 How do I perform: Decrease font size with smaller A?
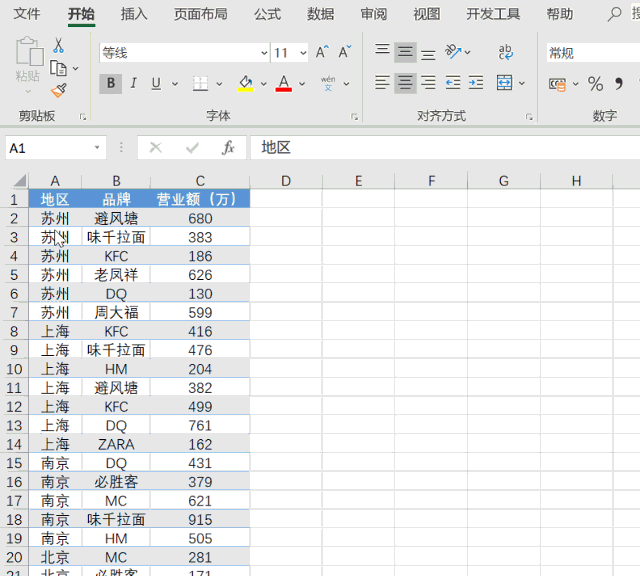[344, 52]
